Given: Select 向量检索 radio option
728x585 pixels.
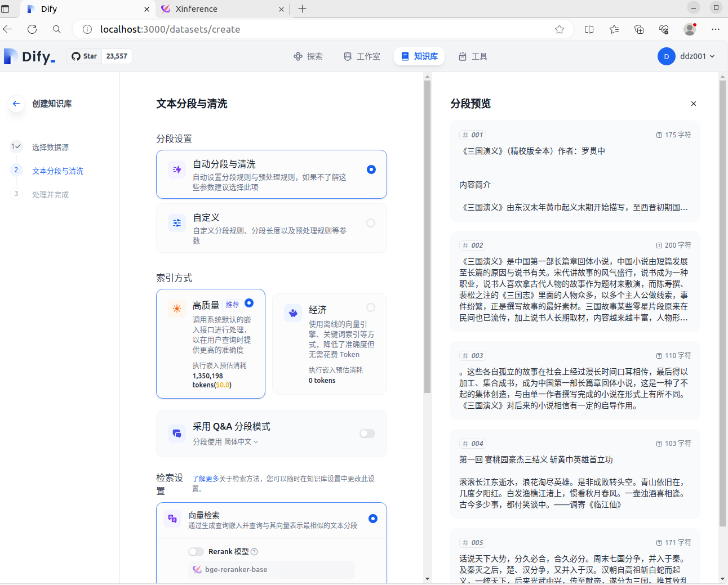Looking at the screenshot, I should click(x=373, y=519).
